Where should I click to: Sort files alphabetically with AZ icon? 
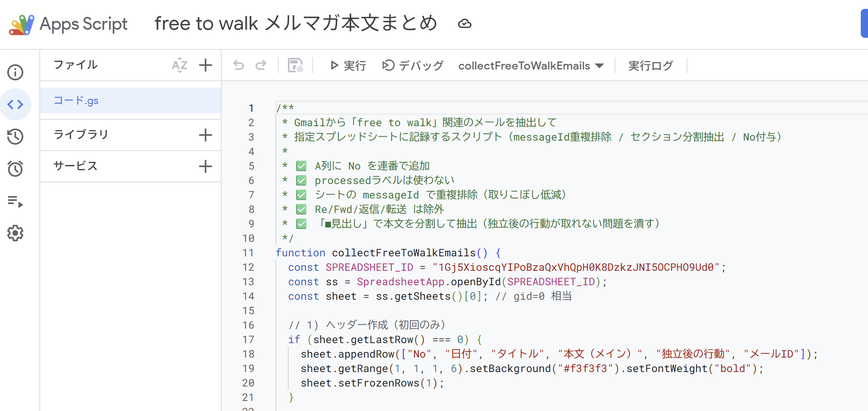click(x=179, y=65)
